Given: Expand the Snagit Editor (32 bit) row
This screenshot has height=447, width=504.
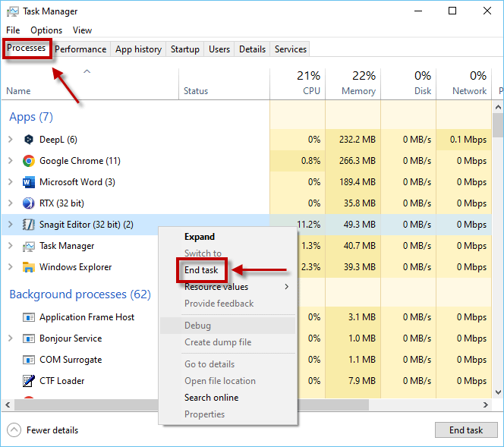Looking at the screenshot, I should click(11, 225).
